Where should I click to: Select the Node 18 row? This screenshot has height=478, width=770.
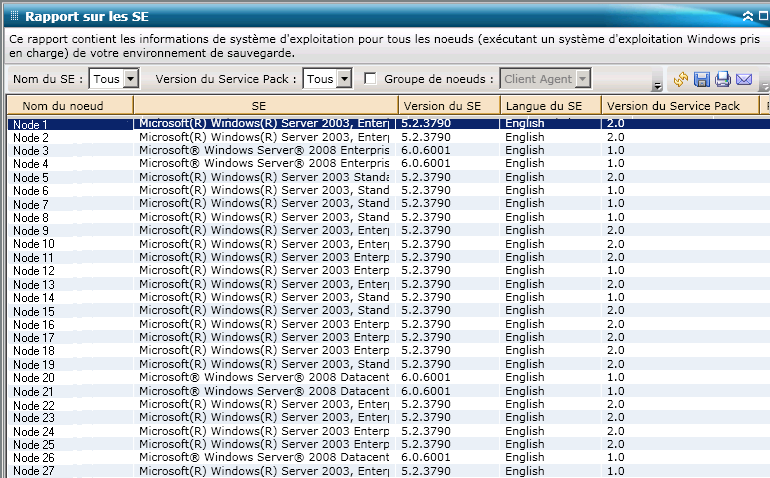pyautogui.click(x=388, y=351)
